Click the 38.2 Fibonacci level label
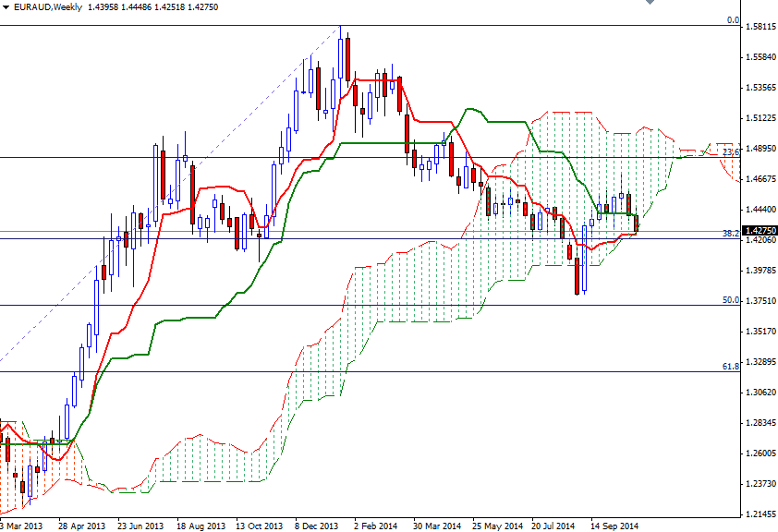This screenshot has height=532, width=778. coord(730,234)
